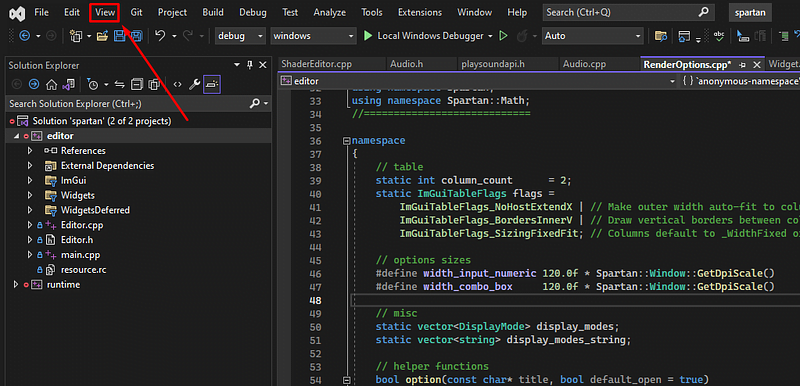Screen dimensions: 800x386
Task: Open Local Windows Debugger dropdown arrow
Action: [x=491, y=36]
